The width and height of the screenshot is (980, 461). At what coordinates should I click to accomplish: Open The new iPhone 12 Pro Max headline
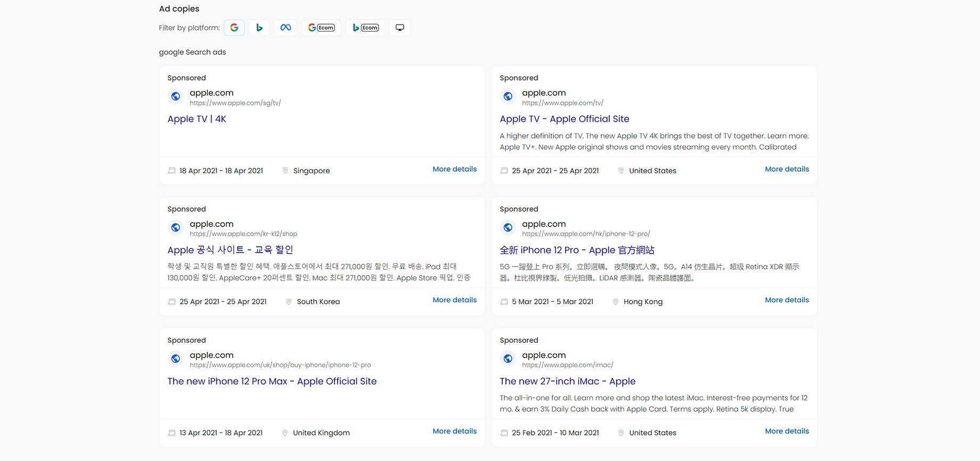[272, 382]
